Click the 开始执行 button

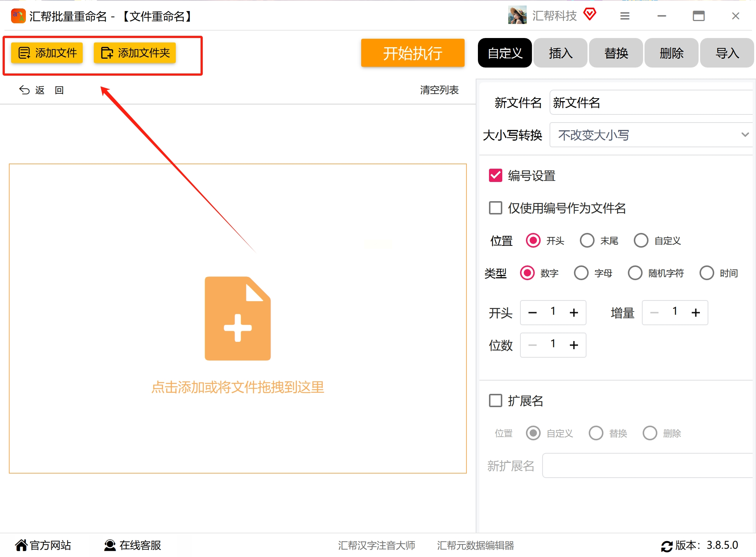point(413,53)
